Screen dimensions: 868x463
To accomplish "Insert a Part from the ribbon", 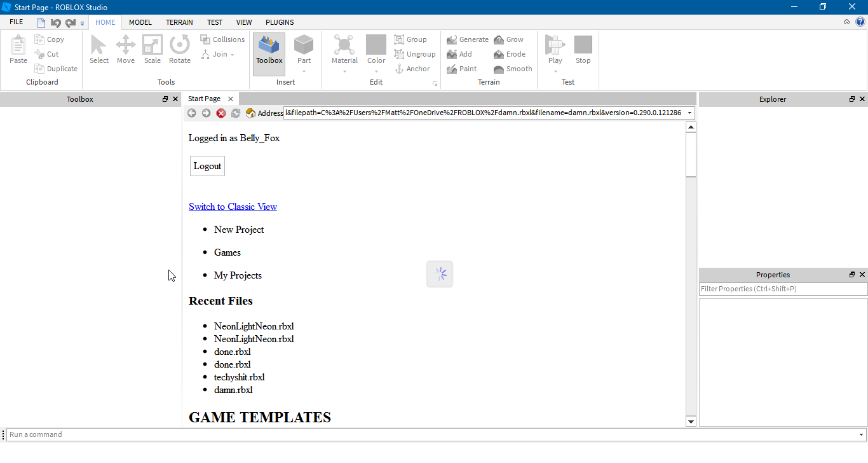I will [304, 51].
